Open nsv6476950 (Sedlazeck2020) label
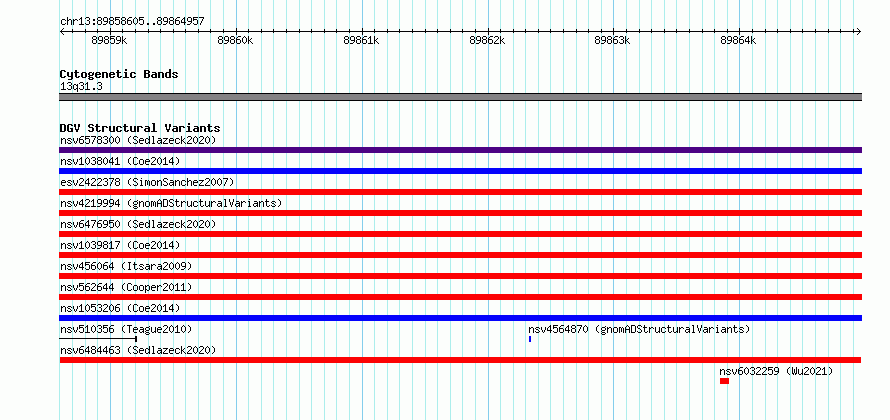Screen dimensions: 890x420 pos(138,224)
